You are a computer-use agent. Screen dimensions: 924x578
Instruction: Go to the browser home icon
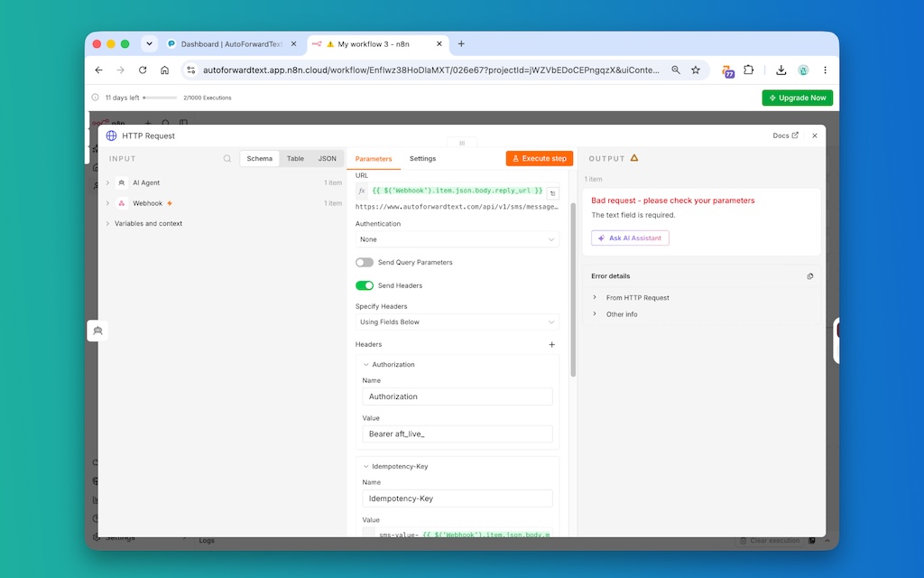pos(164,70)
